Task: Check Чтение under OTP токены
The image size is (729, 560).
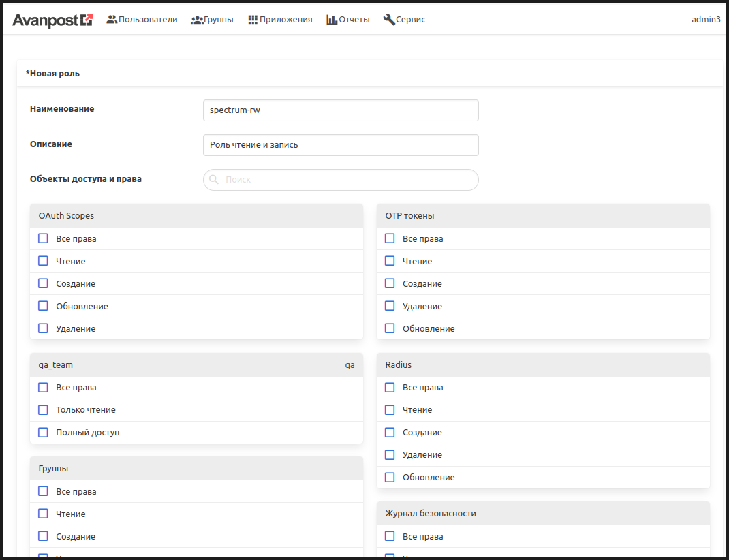Action: tap(390, 261)
